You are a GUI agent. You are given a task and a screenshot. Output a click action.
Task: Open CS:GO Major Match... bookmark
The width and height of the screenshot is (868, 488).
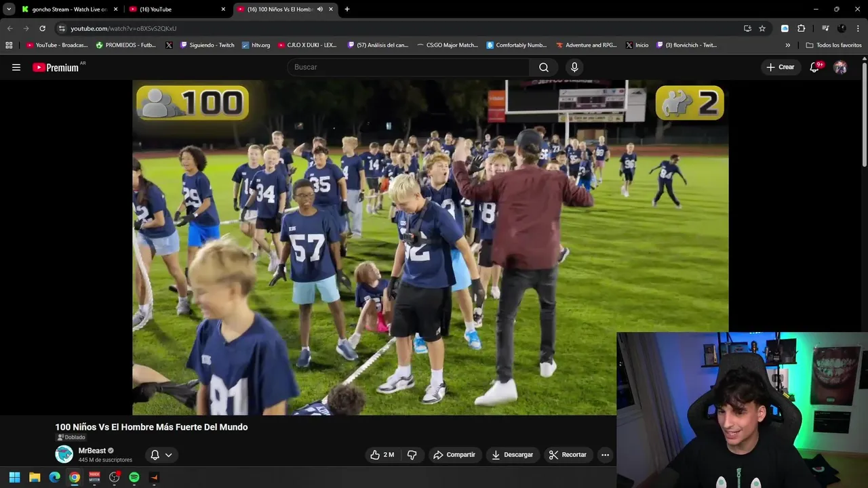(448, 45)
